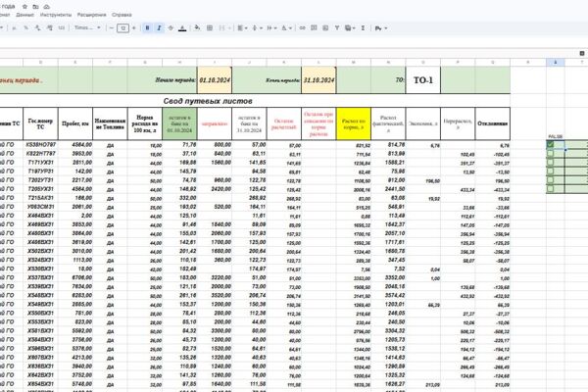The height and width of the screenshot is (392, 588).
Task: Open the Справка menu
Action: (x=122, y=15)
